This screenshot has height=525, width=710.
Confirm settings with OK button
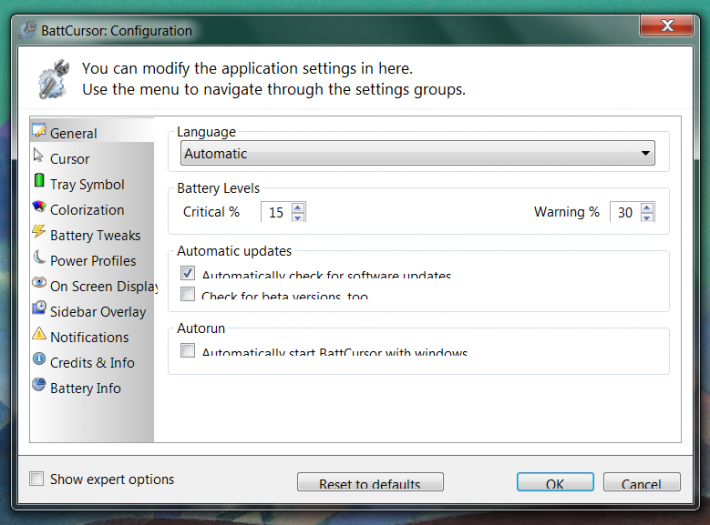click(x=555, y=482)
